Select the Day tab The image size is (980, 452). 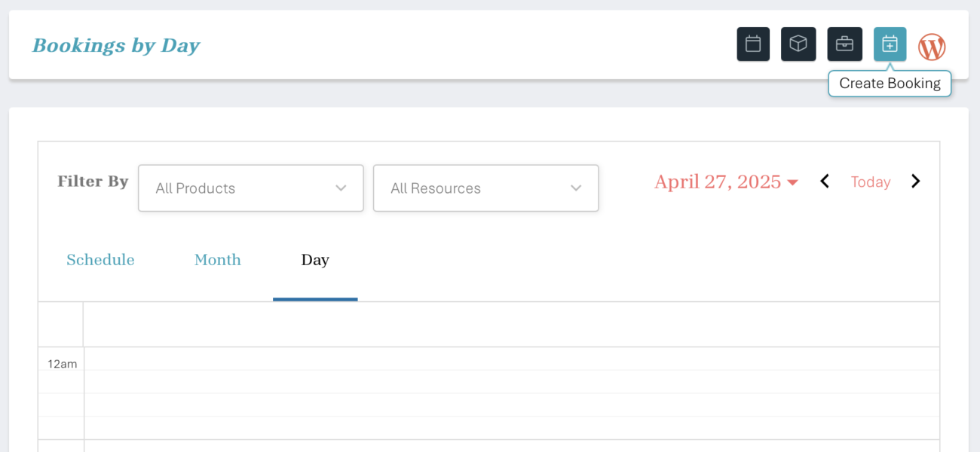315,260
